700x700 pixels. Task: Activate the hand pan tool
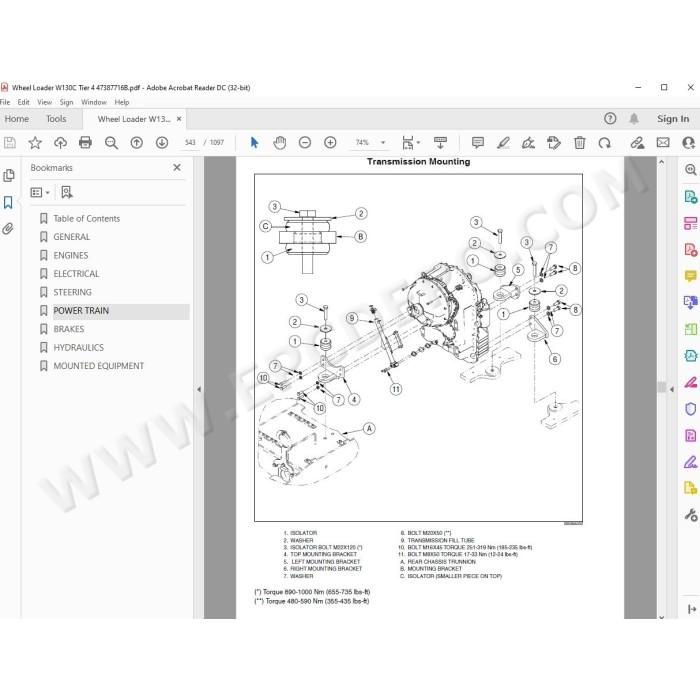(x=279, y=143)
